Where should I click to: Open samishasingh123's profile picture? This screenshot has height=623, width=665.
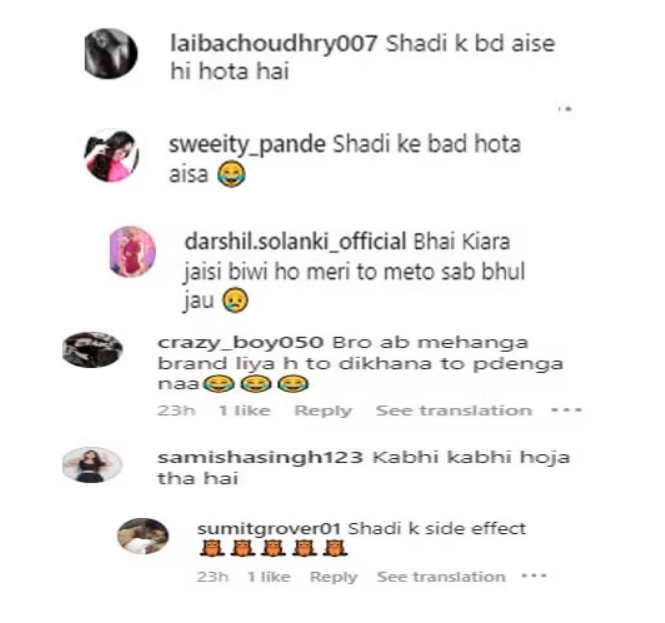tap(92, 465)
